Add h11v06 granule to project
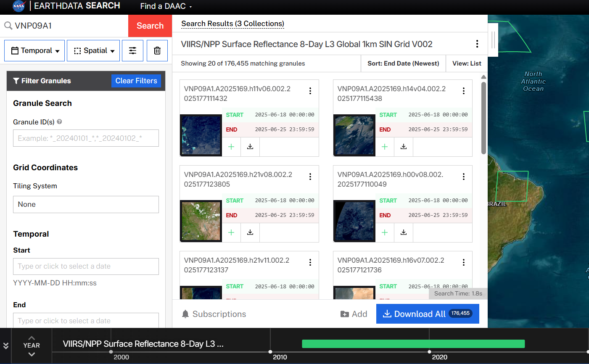This screenshot has height=364, width=589. (231, 147)
